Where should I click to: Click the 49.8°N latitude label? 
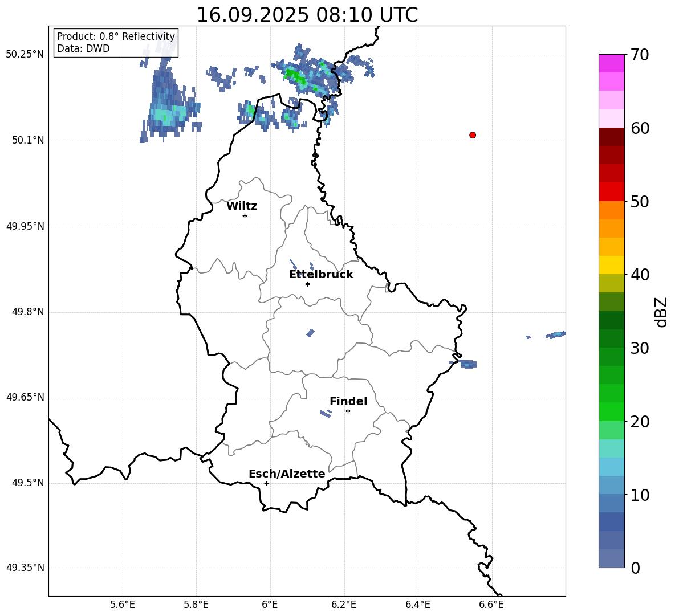pos(28,312)
